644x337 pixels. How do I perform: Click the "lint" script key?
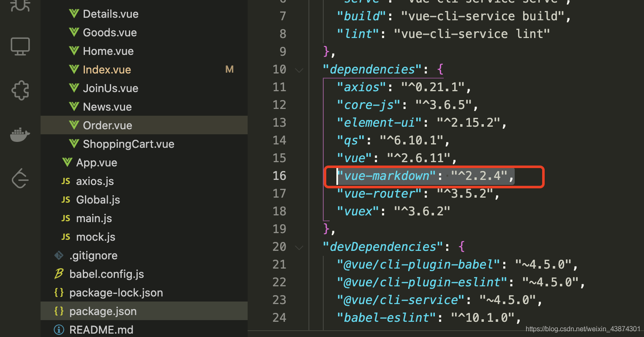pyautogui.click(x=358, y=34)
